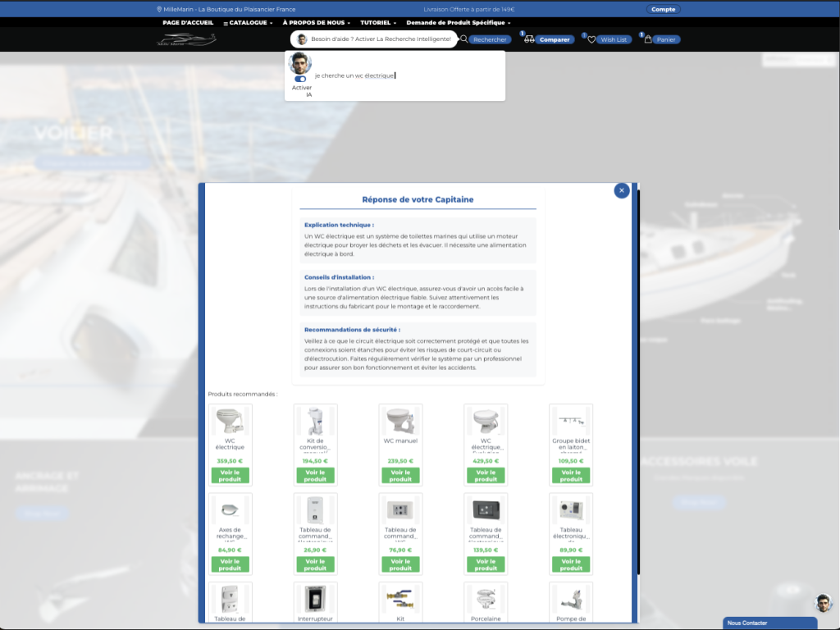Toggle the Activer IA switch
The image size is (840, 630).
pyautogui.click(x=300, y=79)
